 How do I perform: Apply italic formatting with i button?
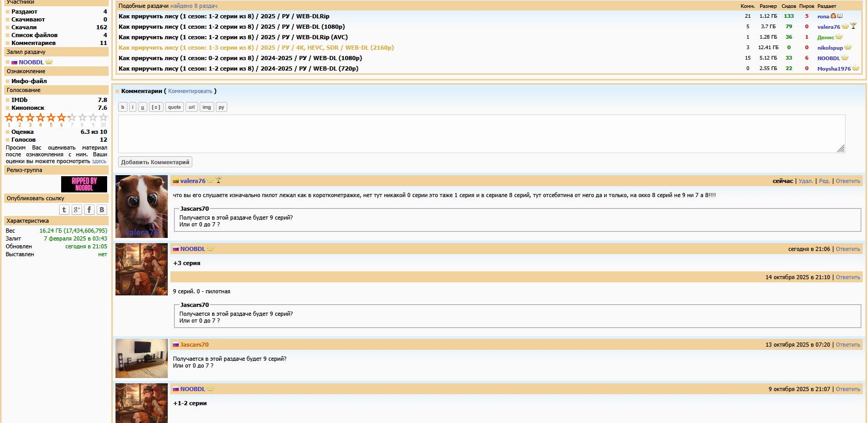[133, 107]
